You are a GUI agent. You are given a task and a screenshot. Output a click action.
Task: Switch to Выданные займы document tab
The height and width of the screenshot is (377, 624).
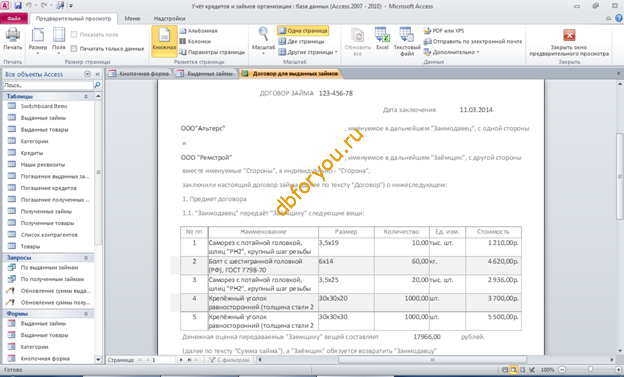(x=206, y=74)
